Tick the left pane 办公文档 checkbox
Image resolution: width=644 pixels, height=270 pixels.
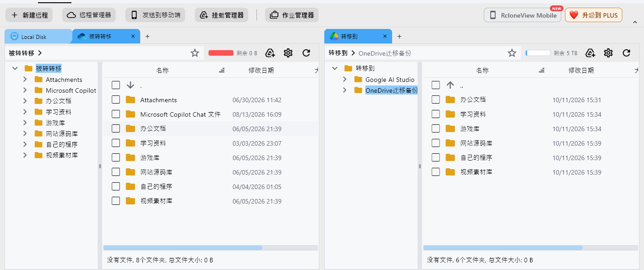point(116,128)
